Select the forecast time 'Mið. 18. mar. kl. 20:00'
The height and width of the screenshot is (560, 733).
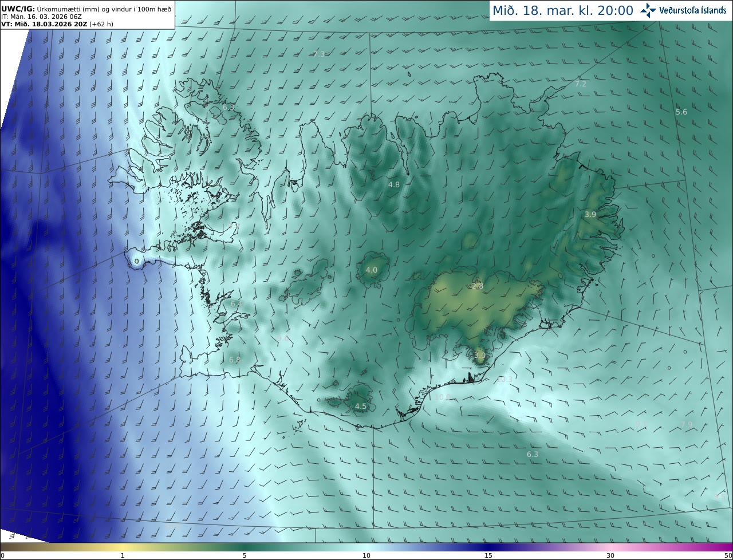563,11
